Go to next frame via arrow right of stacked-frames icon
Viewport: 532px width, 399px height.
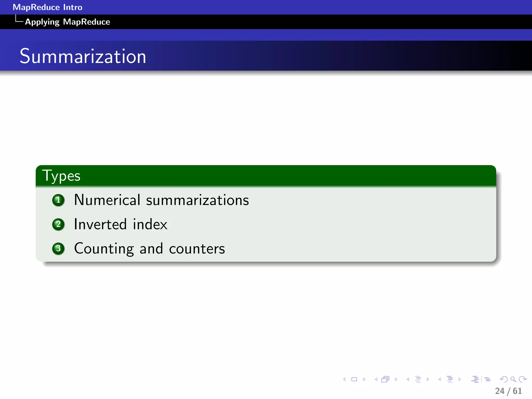pos(396,379)
